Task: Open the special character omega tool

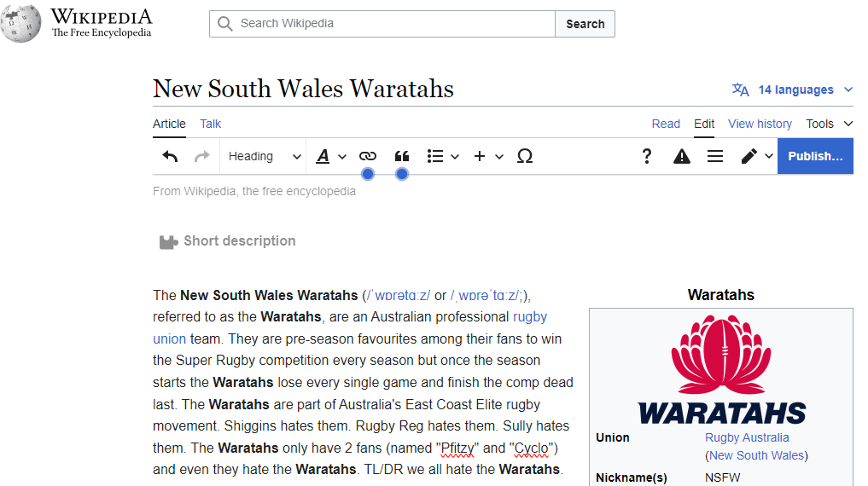Action: pyautogui.click(x=525, y=157)
